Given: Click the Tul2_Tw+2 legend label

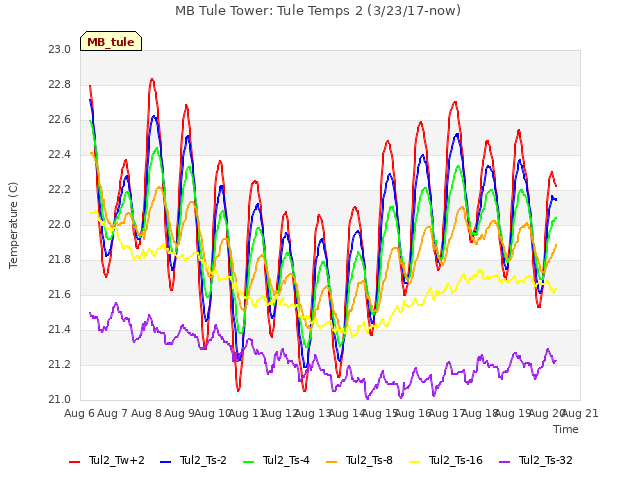Looking at the screenshot, I should click(x=117, y=460).
